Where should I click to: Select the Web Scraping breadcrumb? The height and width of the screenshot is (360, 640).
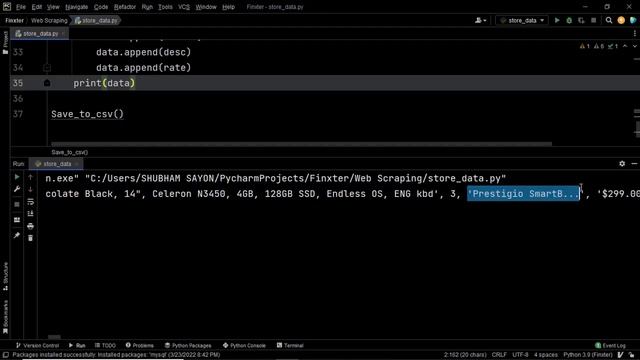tap(49, 20)
